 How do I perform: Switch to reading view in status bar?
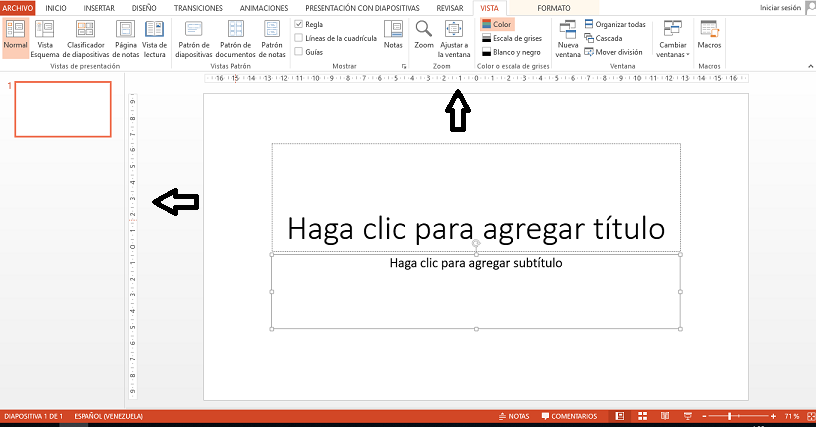click(664, 416)
